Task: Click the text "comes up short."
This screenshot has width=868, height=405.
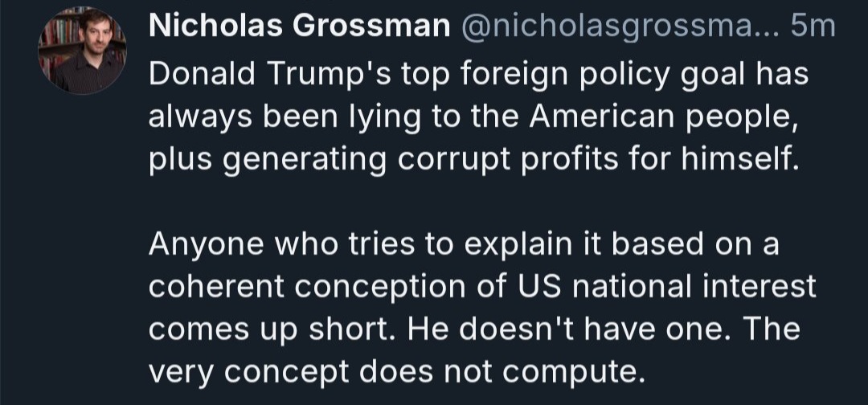Action: [273, 329]
